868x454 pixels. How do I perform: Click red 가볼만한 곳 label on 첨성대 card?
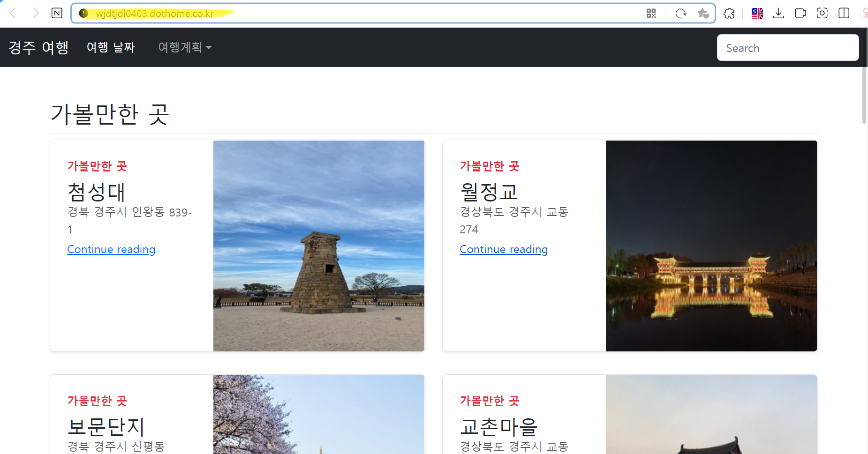click(97, 166)
